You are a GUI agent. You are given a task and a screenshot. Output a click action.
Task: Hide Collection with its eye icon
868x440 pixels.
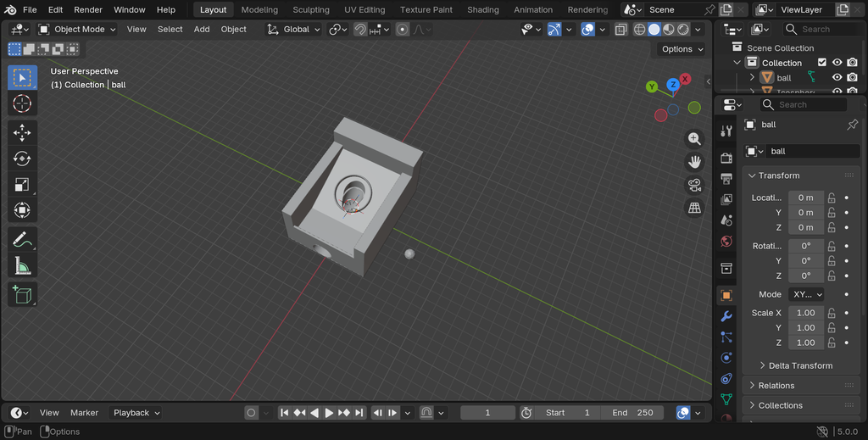point(837,63)
